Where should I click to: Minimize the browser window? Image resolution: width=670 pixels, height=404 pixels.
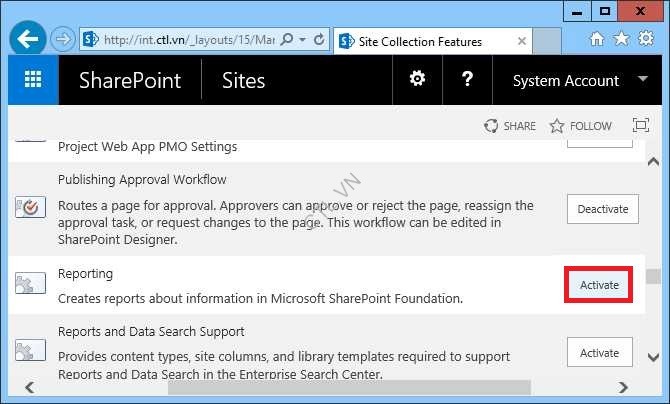click(x=577, y=11)
